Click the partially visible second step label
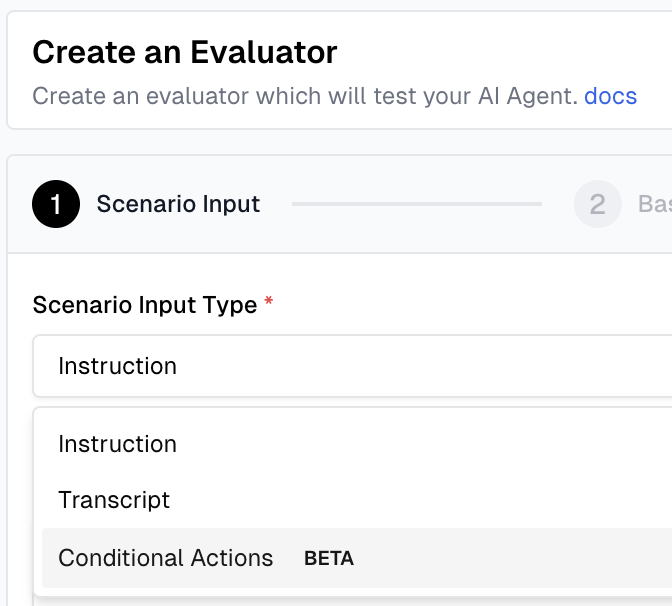Viewport: 672px width, 606px height. [x=654, y=204]
